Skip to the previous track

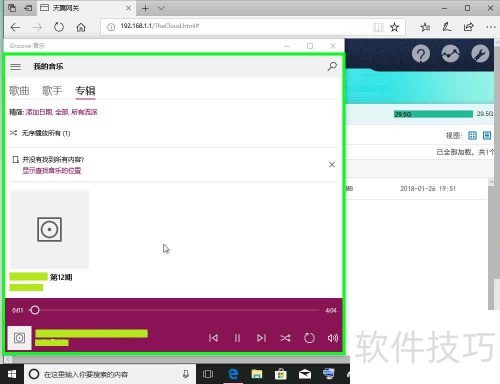(x=213, y=338)
